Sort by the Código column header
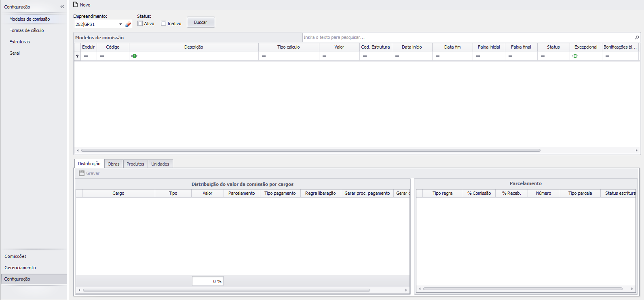644x300 pixels. point(113,47)
